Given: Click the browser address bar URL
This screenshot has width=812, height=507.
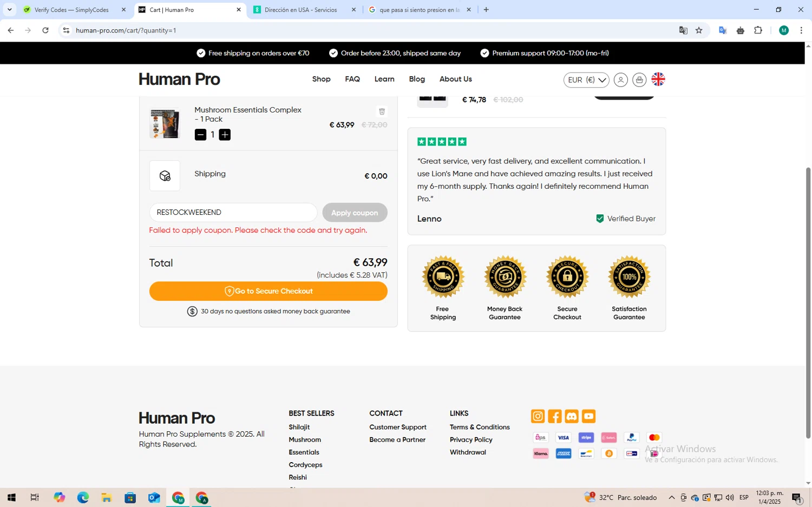Looking at the screenshot, I should click(x=126, y=30).
